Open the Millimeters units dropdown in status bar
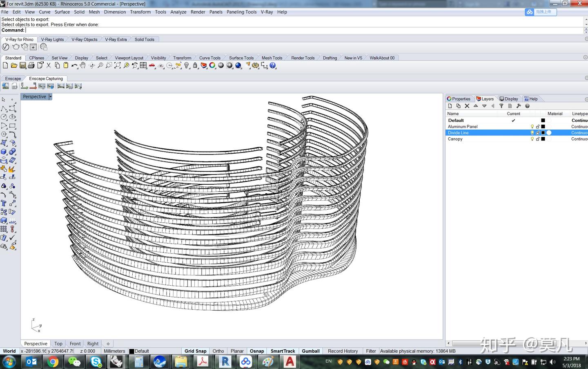The image size is (588, 369). click(114, 351)
